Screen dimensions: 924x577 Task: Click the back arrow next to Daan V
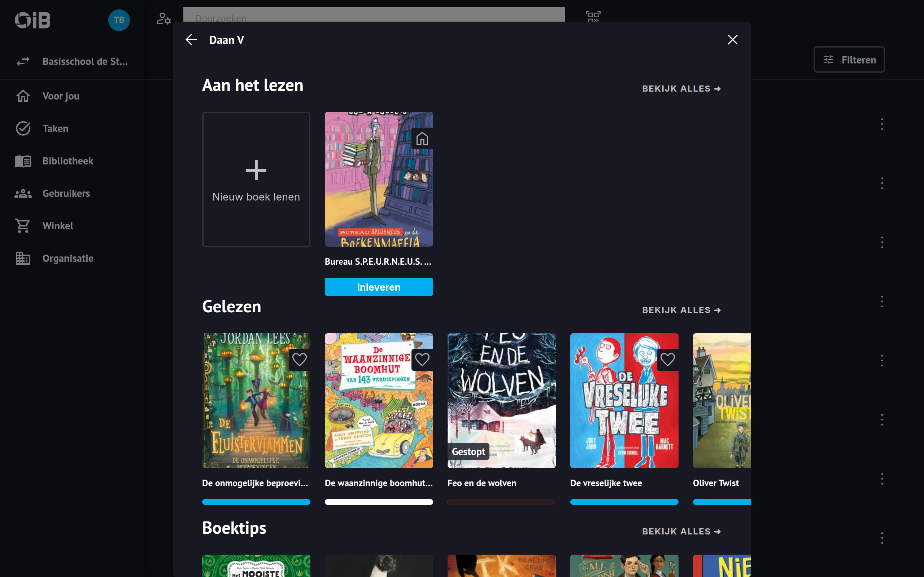click(x=191, y=40)
